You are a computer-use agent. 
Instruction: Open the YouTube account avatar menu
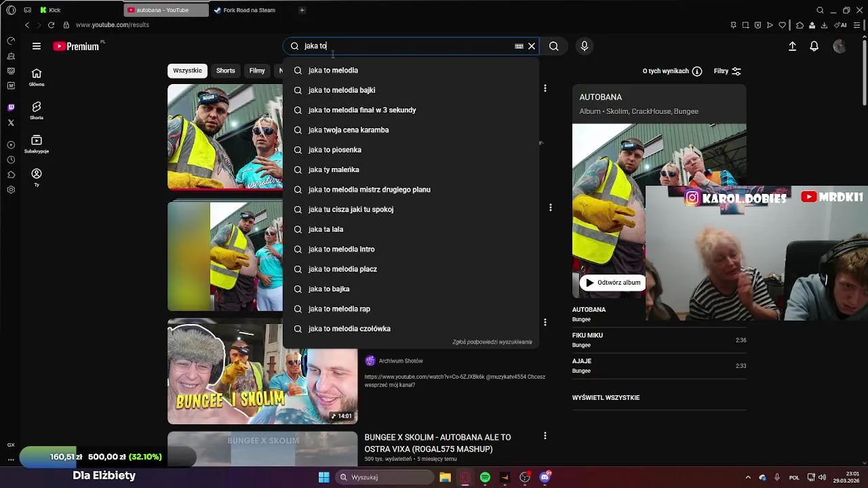click(x=840, y=46)
